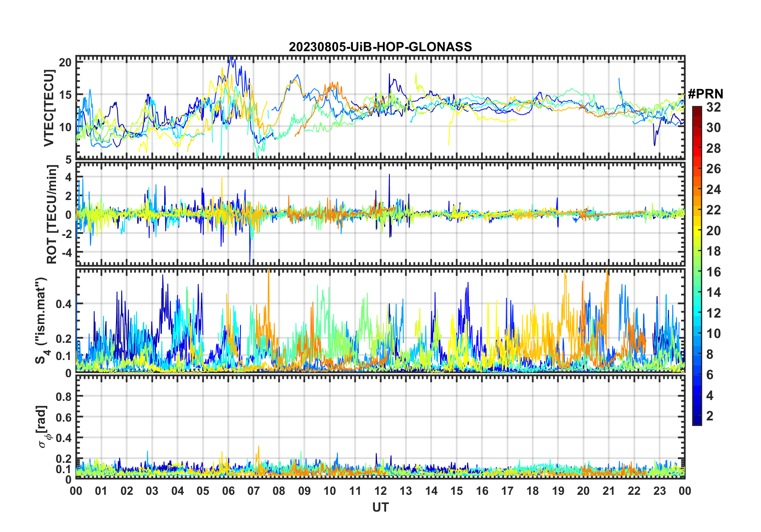Click sigma phi axis tick label 0.8
This screenshot has width=761, height=532.
click(64, 396)
